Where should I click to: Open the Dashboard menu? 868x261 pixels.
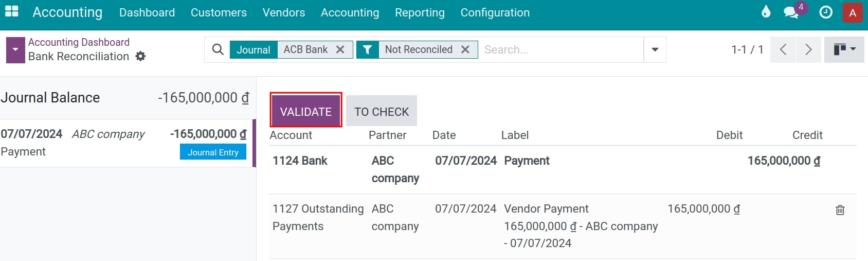click(147, 12)
